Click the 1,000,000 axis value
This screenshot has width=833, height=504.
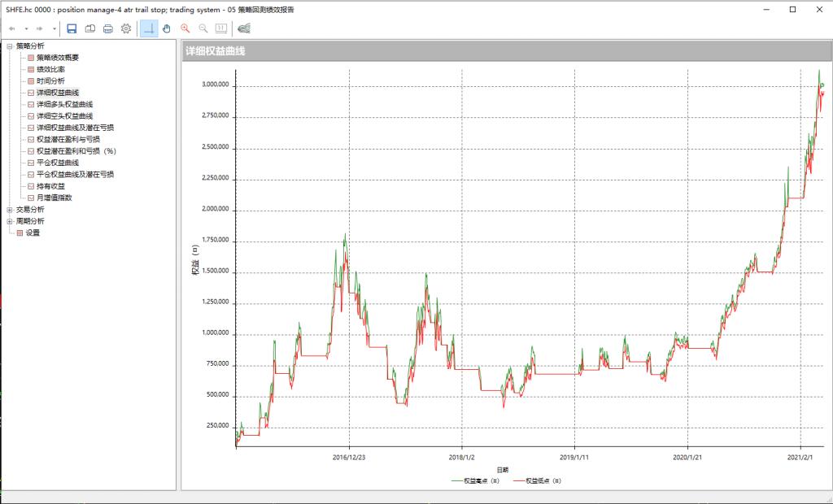(x=216, y=333)
